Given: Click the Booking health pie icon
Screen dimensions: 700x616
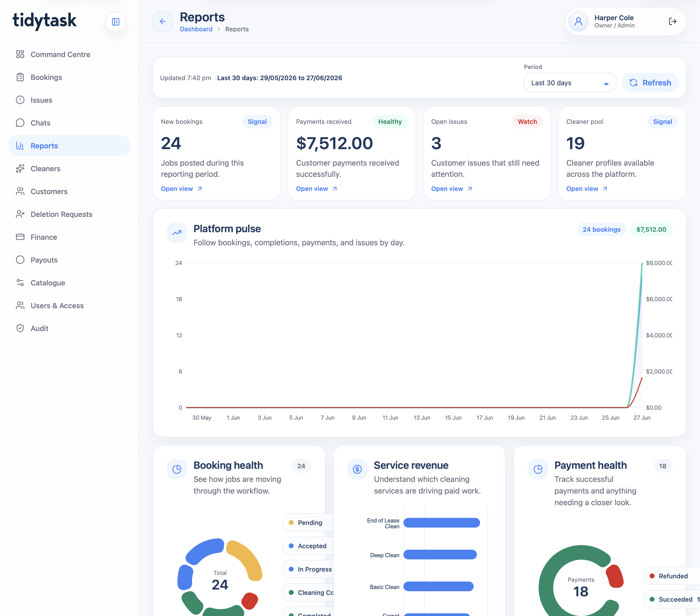Looking at the screenshot, I should point(177,469).
